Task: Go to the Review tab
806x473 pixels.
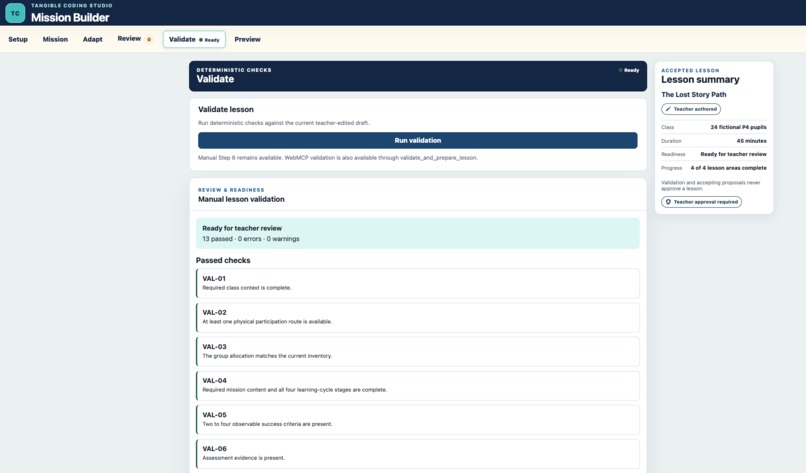Action: (134, 39)
